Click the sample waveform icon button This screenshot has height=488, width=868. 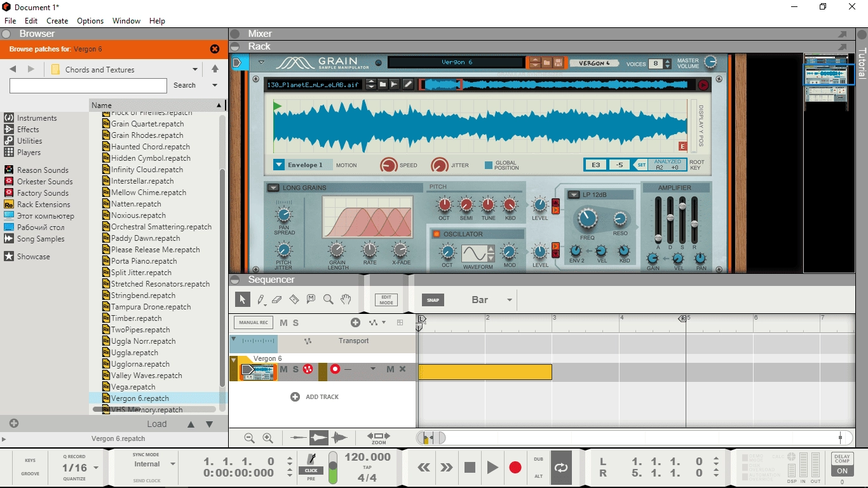[395, 85]
